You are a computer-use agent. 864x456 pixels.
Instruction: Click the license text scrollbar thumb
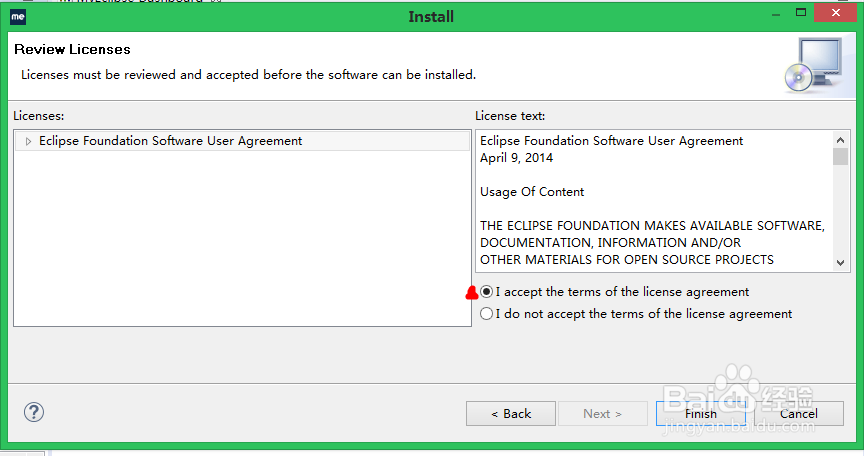(x=840, y=156)
